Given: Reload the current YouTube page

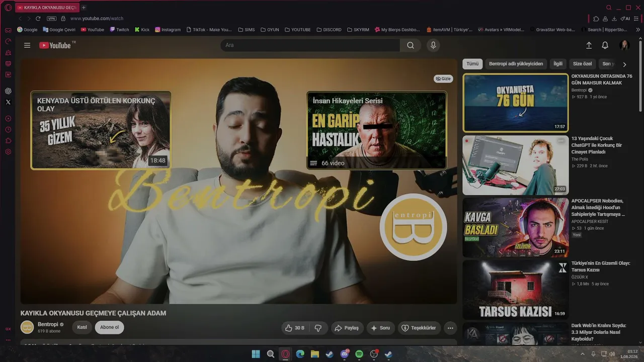Looking at the screenshot, I should click(x=38, y=19).
